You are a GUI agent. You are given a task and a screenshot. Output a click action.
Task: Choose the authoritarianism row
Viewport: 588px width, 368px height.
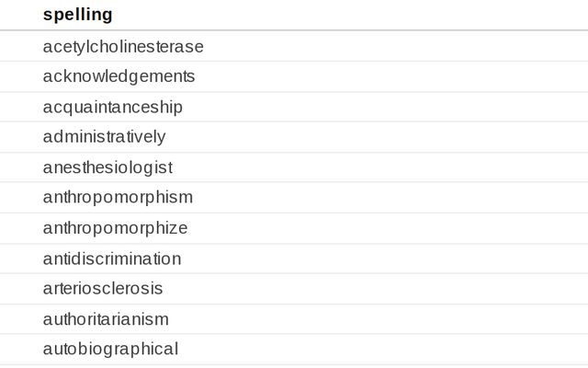106,319
